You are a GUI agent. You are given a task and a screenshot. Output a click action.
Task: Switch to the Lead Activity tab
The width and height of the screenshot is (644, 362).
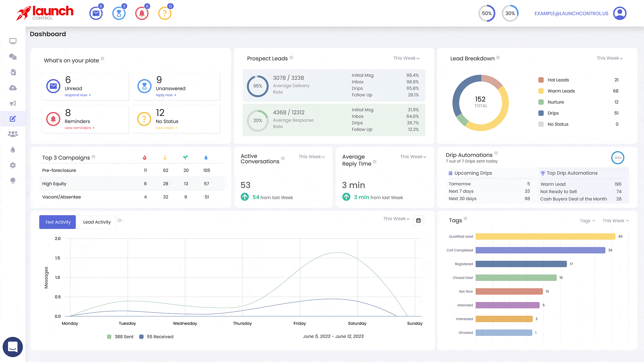click(x=97, y=222)
